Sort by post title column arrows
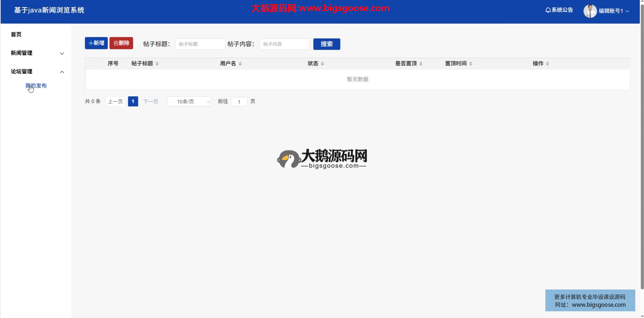Screen dimensions: 644x318 coord(157,64)
